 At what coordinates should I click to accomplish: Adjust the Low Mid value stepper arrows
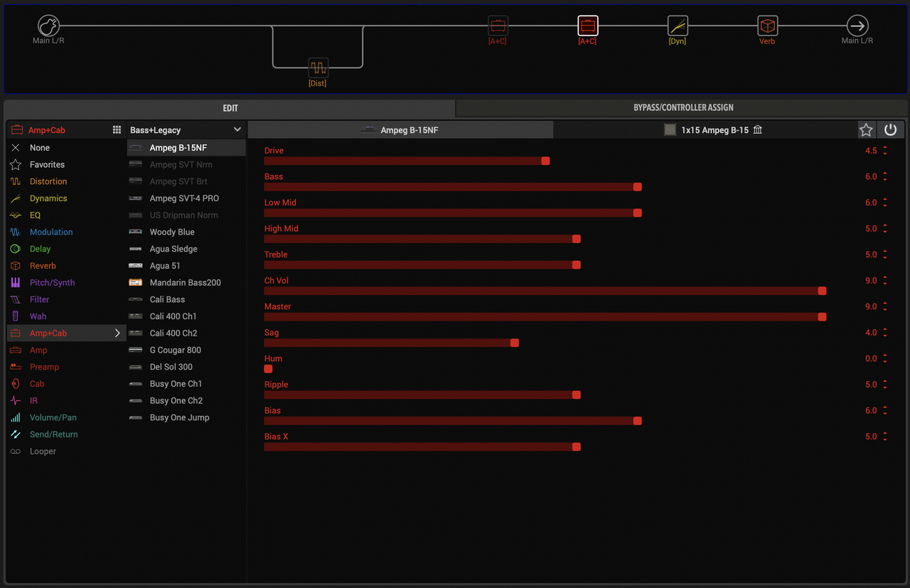point(885,203)
